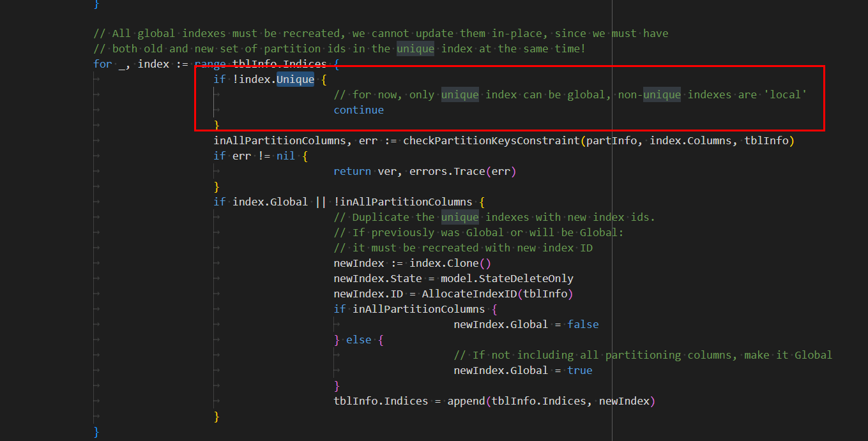Click 'newIndex' argument at end of append call
This screenshot has width=868, height=441.
[624, 401]
